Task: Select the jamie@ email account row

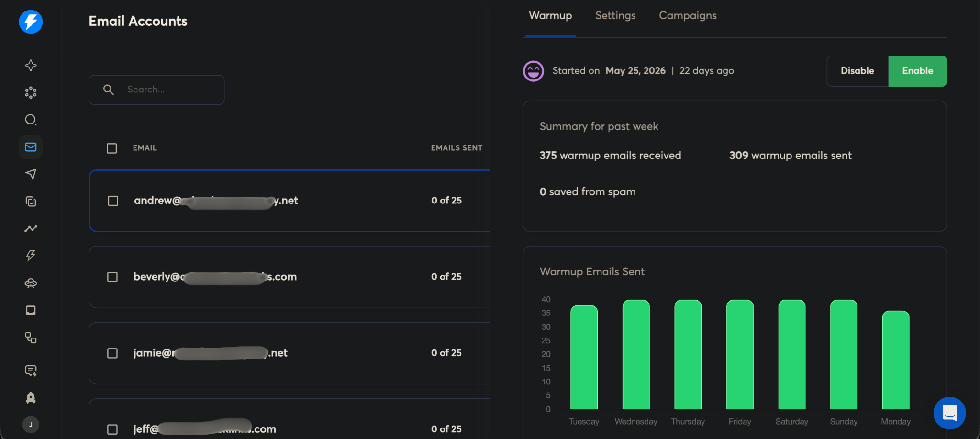Action: point(290,353)
